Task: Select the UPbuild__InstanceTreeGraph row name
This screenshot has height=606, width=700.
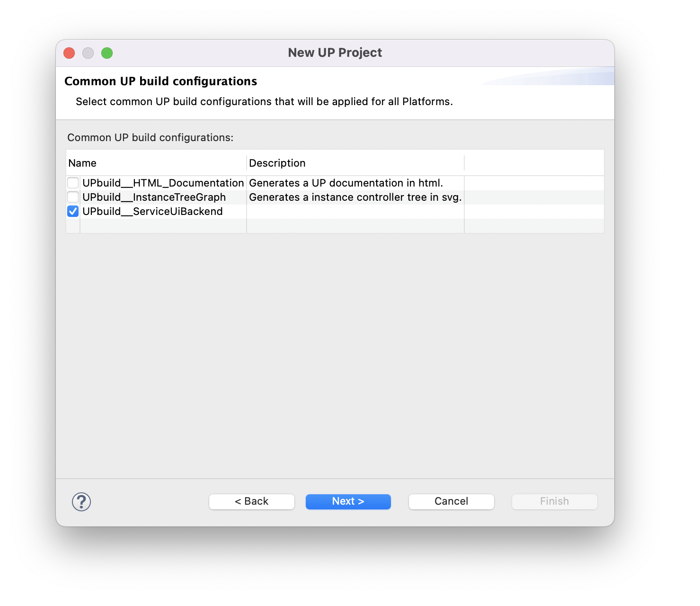Action: pyautogui.click(x=154, y=197)
